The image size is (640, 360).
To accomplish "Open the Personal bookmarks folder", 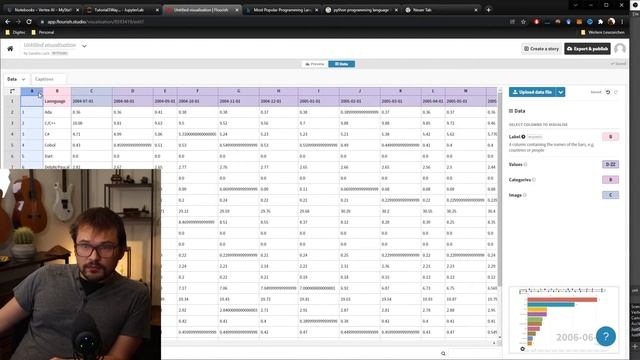I will click(43, 32).
